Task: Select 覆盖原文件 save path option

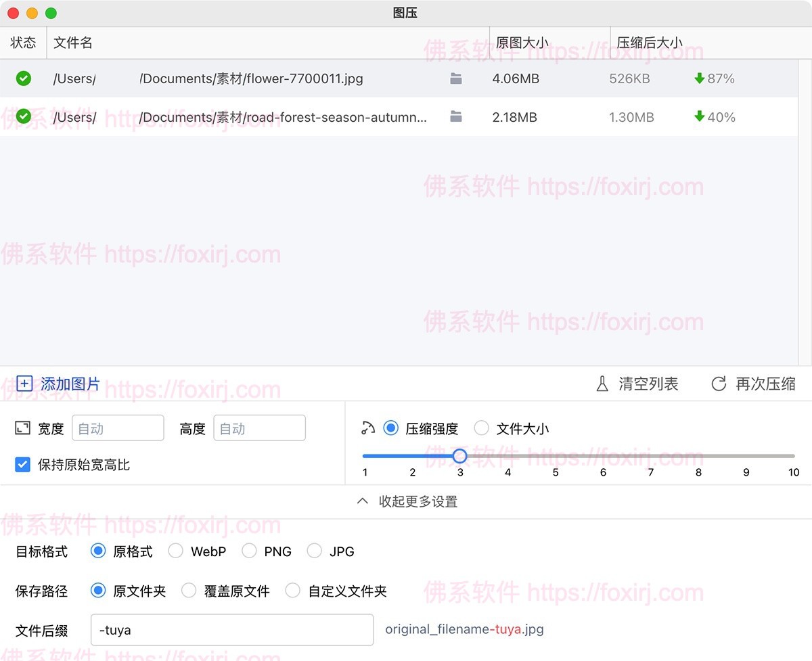Action: 189,591
